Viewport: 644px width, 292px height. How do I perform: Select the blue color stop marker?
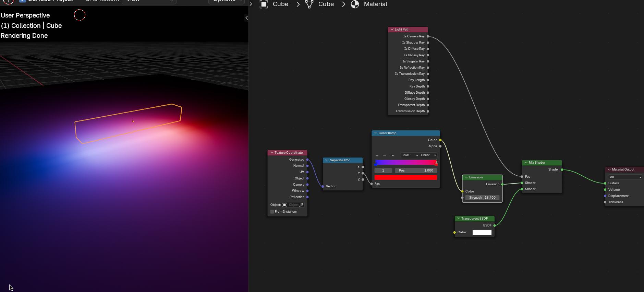tap(376, 163)
